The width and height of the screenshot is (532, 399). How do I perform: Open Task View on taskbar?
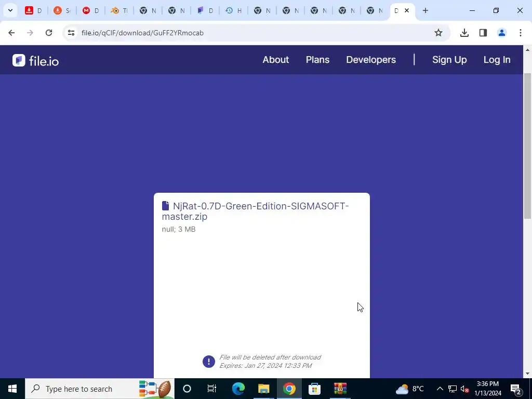point(212,389)
